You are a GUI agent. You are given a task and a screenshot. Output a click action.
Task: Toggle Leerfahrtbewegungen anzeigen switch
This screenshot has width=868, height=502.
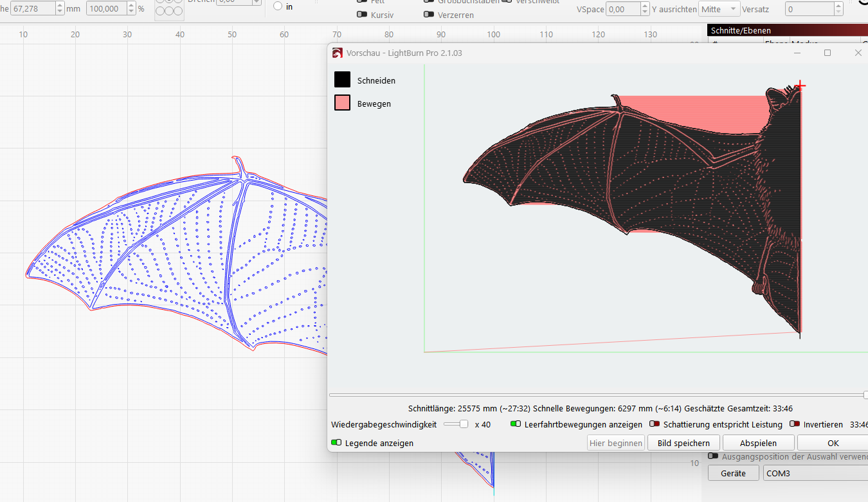[516, 424]
